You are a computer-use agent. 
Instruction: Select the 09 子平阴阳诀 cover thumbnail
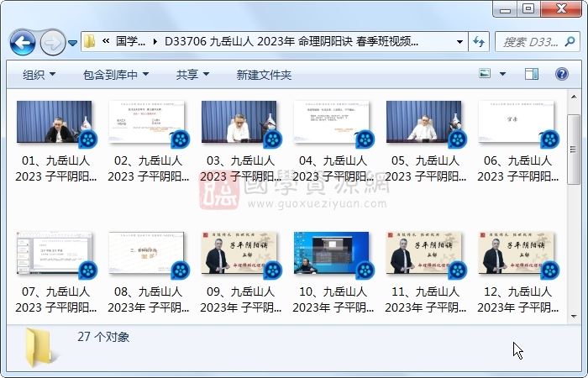[x=239, y=253]
